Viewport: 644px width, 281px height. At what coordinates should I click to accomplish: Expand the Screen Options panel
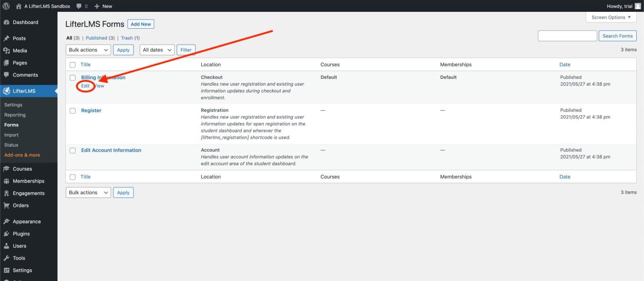tap(611, 17)
